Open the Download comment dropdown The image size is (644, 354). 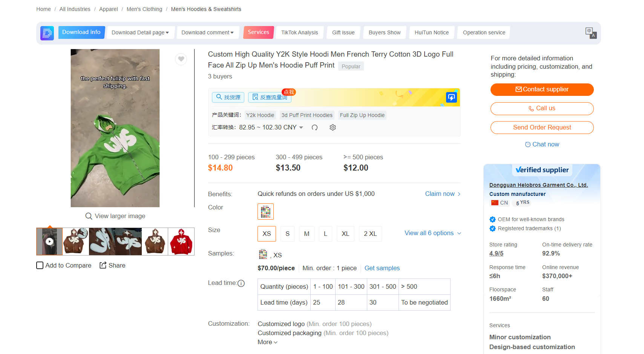pos(207,33)
